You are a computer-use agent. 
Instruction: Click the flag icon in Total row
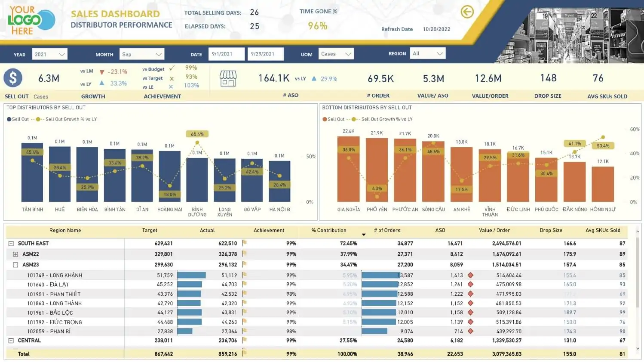(244, 353)
